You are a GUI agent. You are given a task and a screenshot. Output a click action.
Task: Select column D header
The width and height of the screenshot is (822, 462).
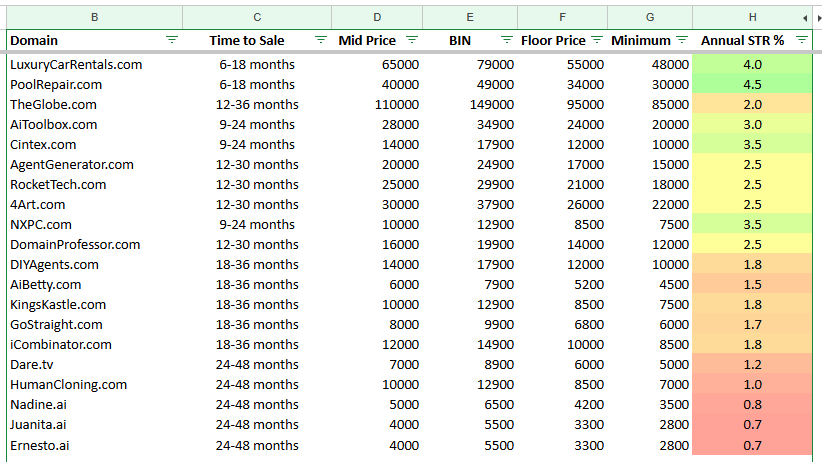tap(377, 17)
